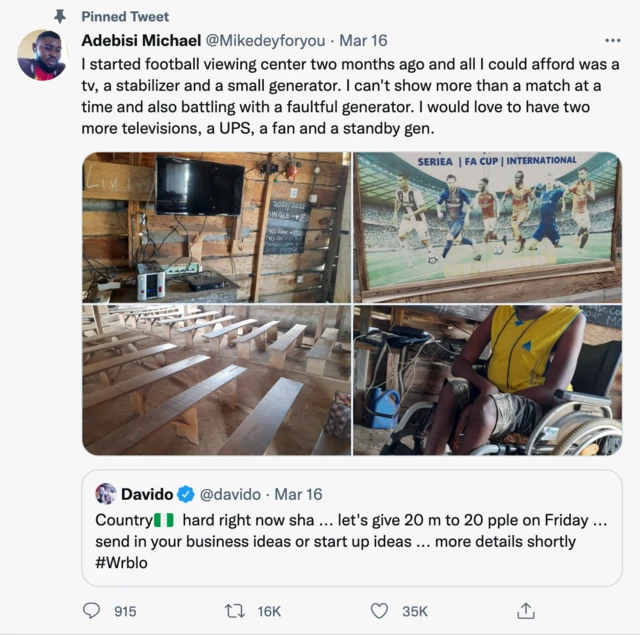Click Davido's small profile avatar
The image size is (640, 635).
[106, 494]
